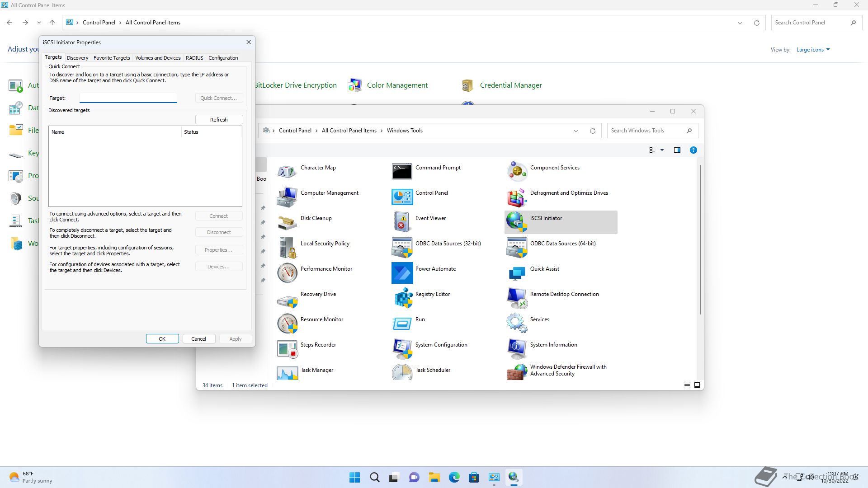The image size is (868, 488).
Task: Open Microsoft Edge from the taskbar
Action: [454, 477]
